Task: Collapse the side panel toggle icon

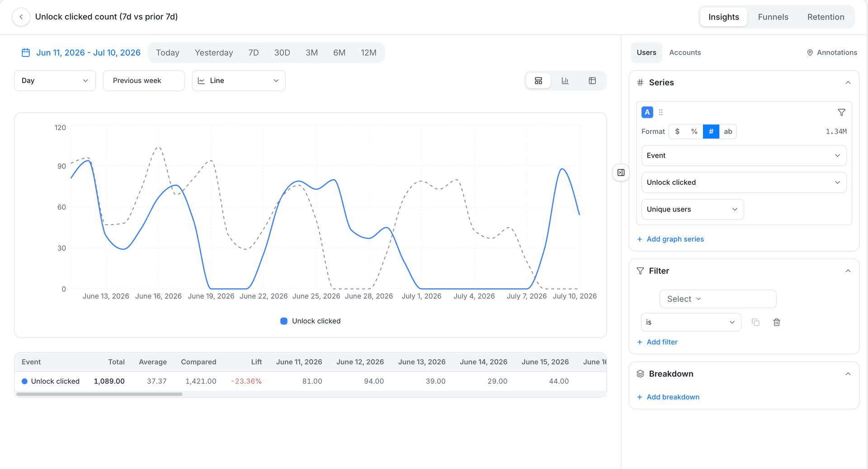Action: coord(621,173)
